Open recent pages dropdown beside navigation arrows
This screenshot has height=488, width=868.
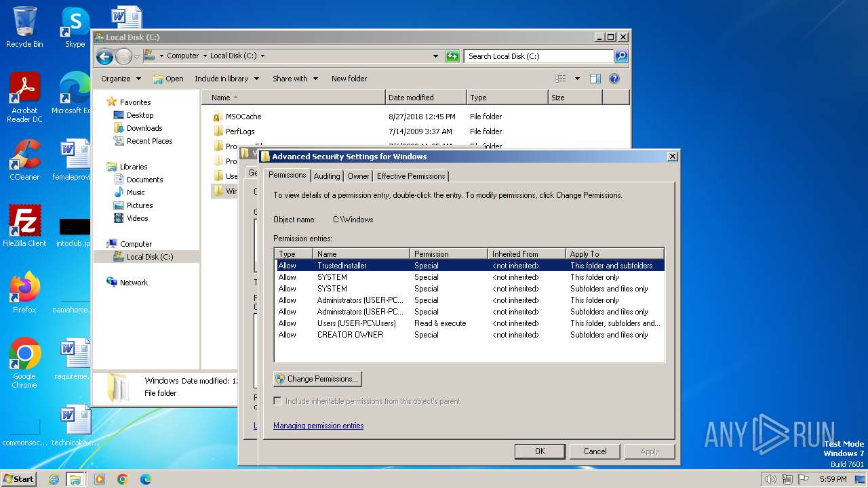click(136, 56)
